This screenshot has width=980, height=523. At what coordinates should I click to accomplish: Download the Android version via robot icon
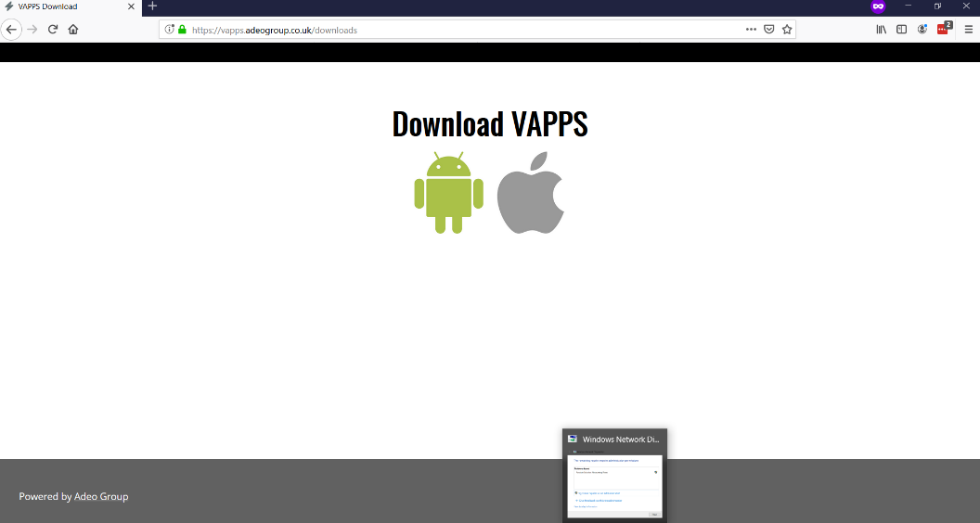coord(449,193)
